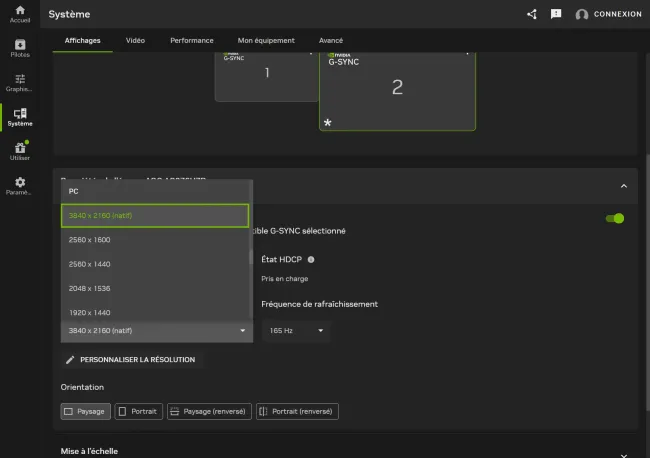The width and height of the screenshot is (650, 458).
Task: Switch to the Vidéo tab
Action: 135,40
